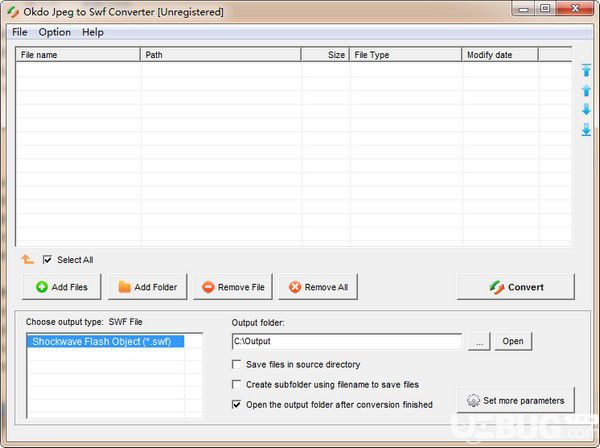Click the Remove File button
The height and width of the screenshot is (448, 600).
pos(233,287)
